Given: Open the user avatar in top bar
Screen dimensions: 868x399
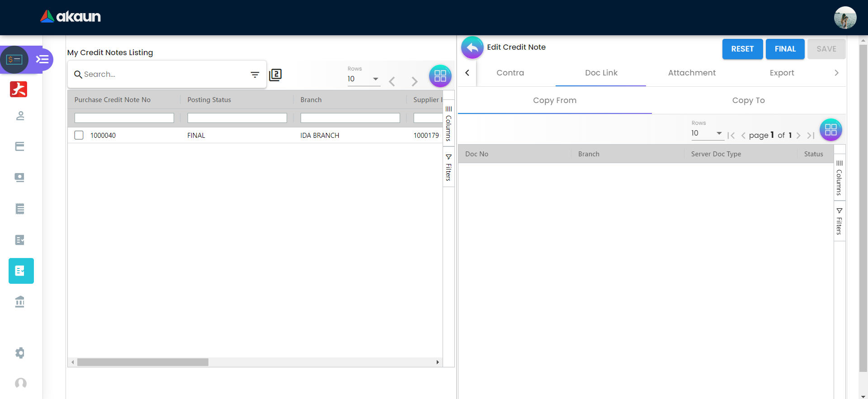Looking at the screenshot, I should click(844, 18).
